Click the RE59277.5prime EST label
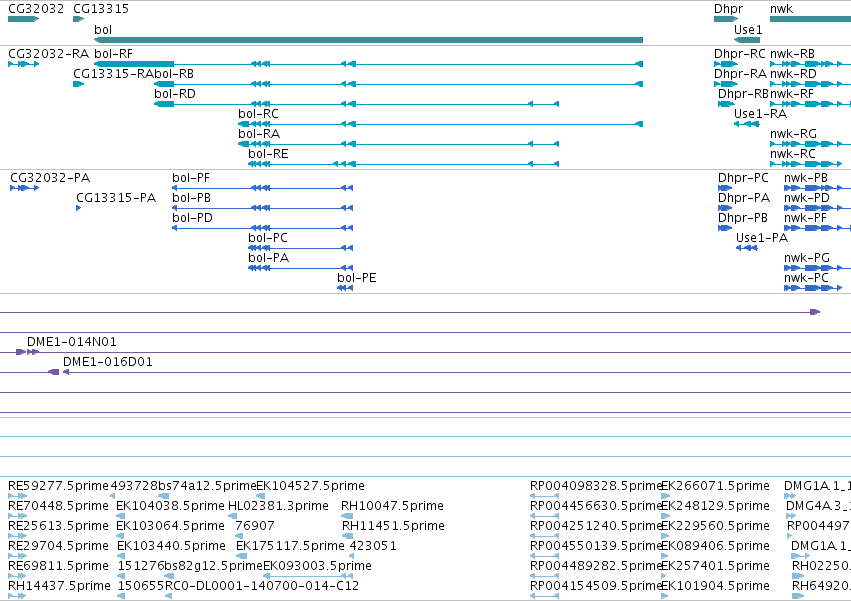Viewport: 851px width, 601px height. [58, 485]
